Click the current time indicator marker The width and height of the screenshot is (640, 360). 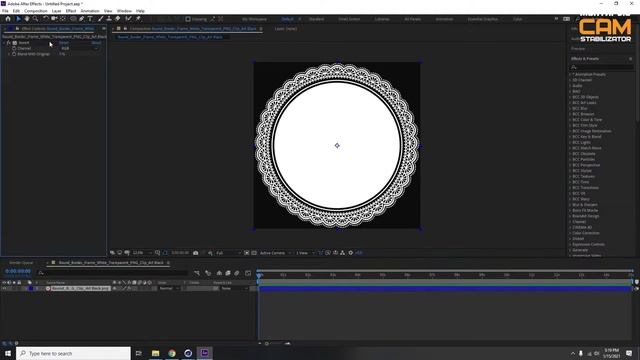point(259,276)
